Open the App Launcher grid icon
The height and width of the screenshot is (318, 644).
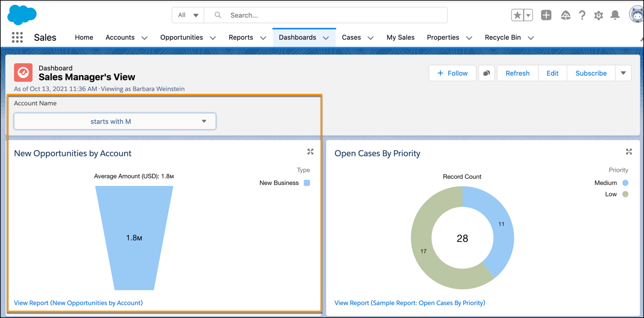tap(17, 38)
